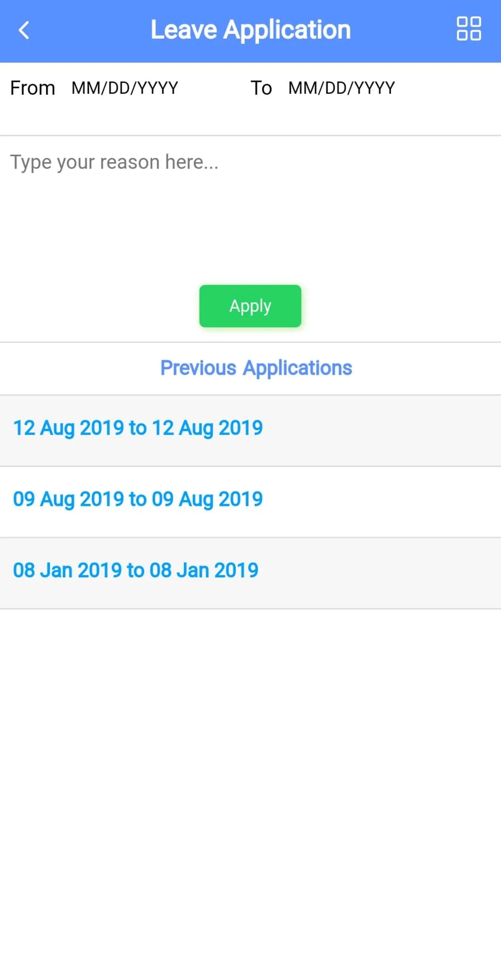Open the grid menu icon
Screen dimensions: 501x980
tap(468, 29)
